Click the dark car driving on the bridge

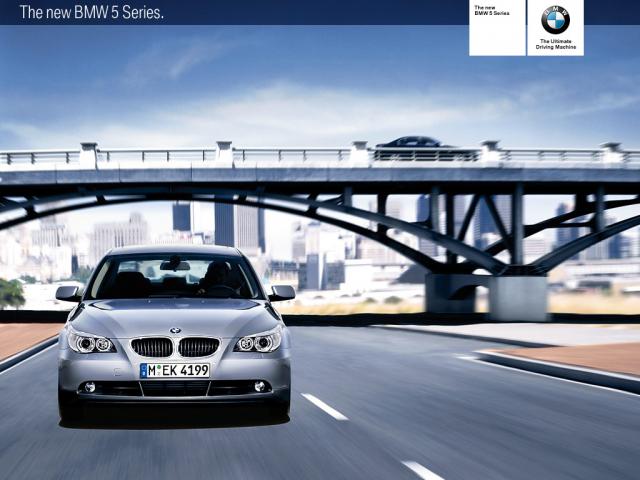(x=412, y=145)
